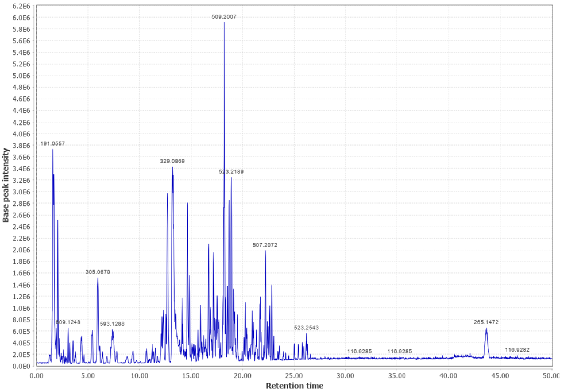
Task: Click the 116.9282 peak label
Action: click(x=517, y=350)
